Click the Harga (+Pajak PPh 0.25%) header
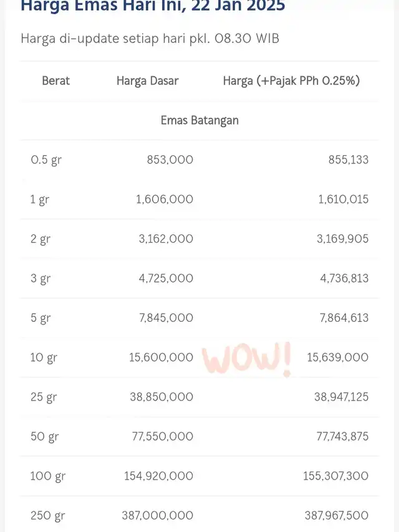 pos(291,80)
